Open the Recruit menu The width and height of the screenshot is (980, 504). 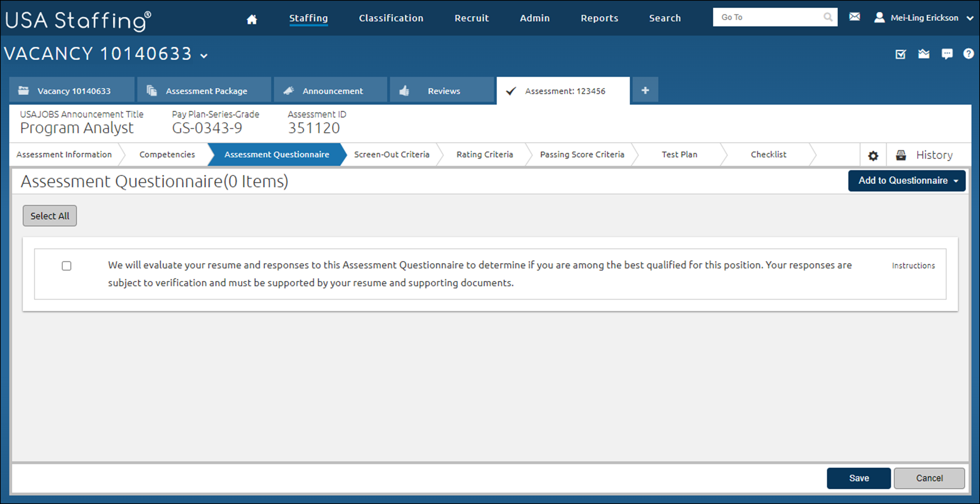(472, 18)
